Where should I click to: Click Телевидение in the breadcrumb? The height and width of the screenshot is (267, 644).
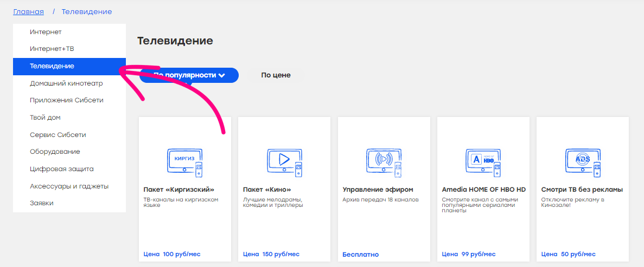click(x=87, y=11)
